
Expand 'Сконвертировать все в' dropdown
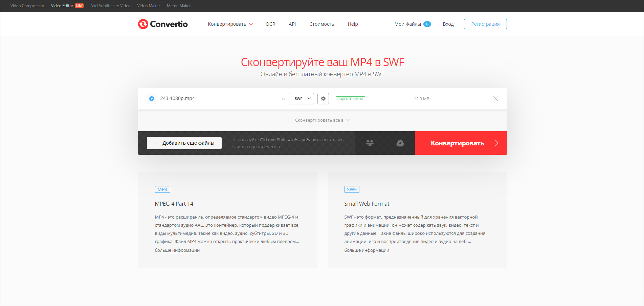[323, 120]
